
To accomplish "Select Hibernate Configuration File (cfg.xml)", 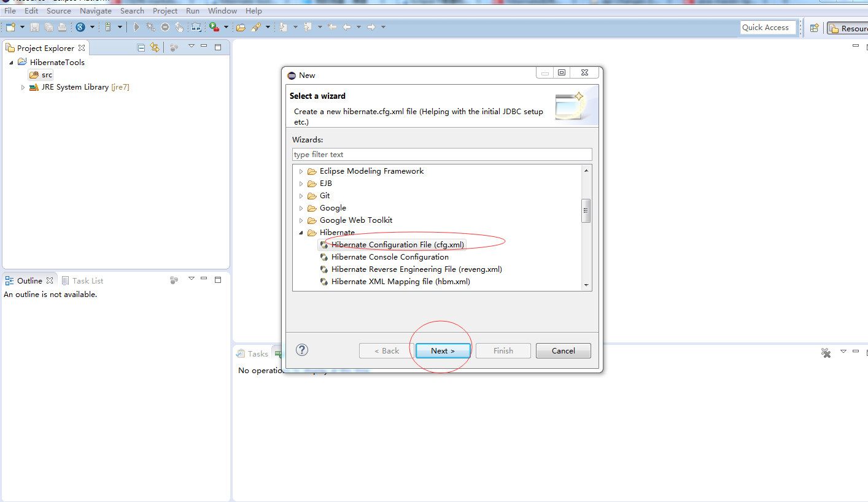I will pyautogui.click(x=392, y=245).
